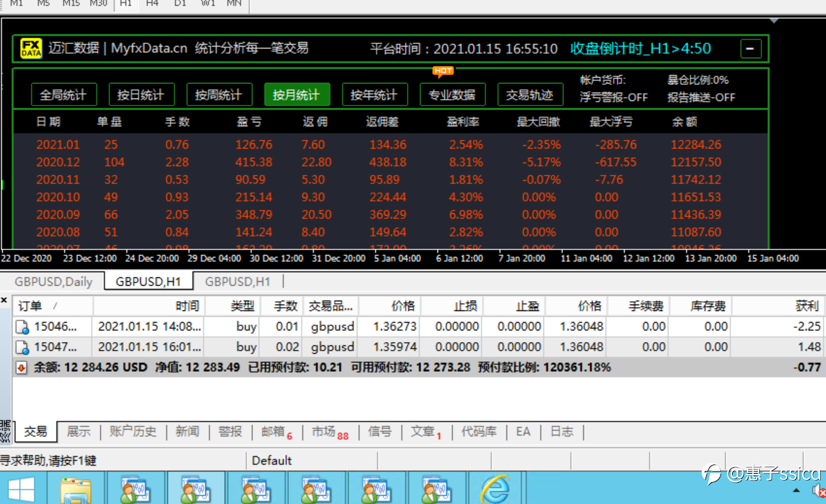The width and height of the screenshot is (826, 504).
Task: Select the 2021.01 monthly row
Action: (391, 144)
